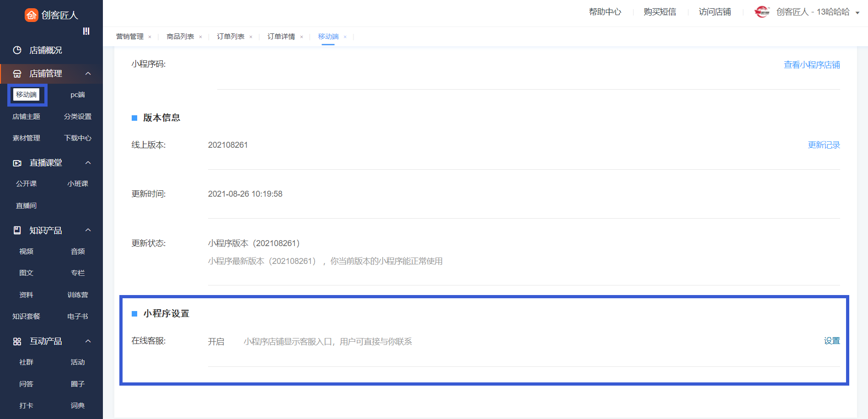The height and width of the screenshot is (419, 868).
Task: Collapse the 直播课堂 menu chevron
Action: point(88,163)
